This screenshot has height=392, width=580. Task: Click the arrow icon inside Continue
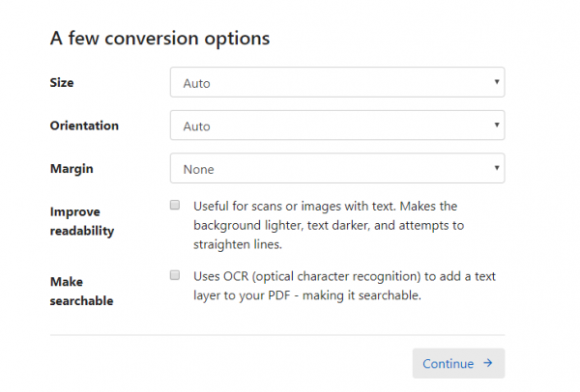488,363
